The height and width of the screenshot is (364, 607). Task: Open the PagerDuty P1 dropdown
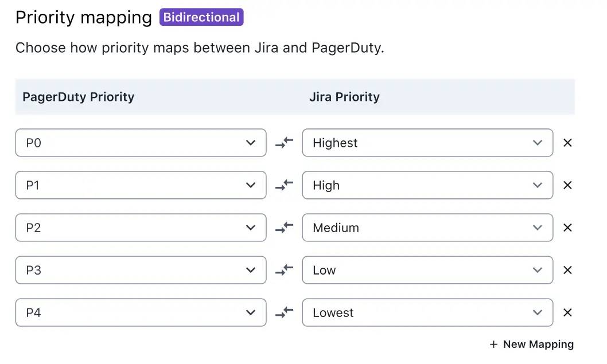click(141, 185)
